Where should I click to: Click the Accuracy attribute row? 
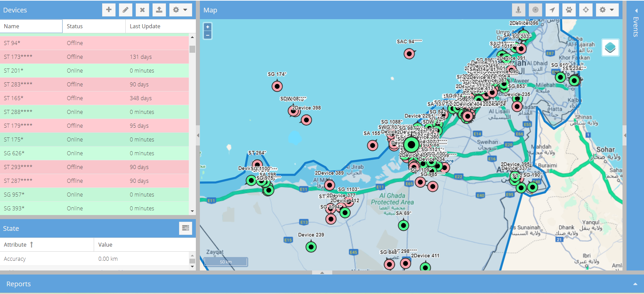(x=94, y=259)
